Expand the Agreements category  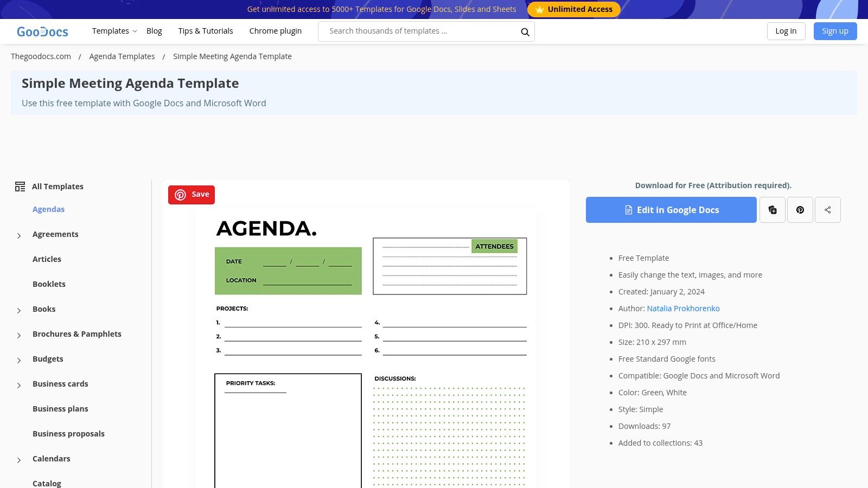(x=19, y=235)
